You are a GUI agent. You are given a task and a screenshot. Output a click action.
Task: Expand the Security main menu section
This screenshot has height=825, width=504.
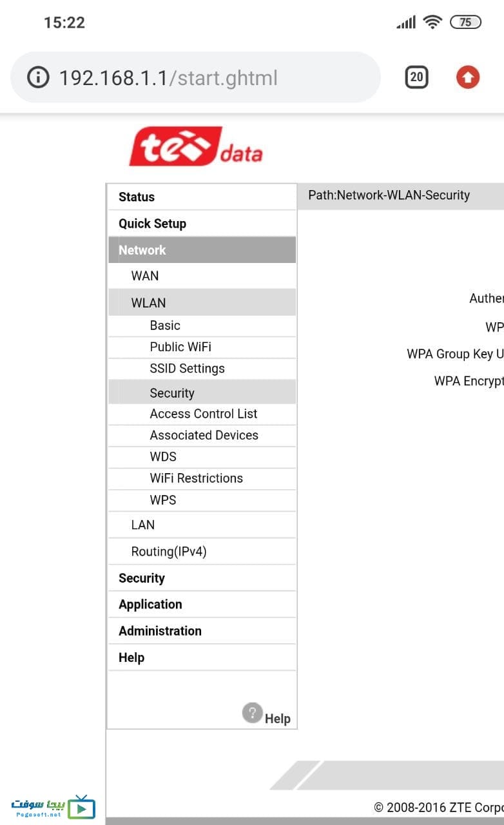pyautogui.click(x=202, y=578)
